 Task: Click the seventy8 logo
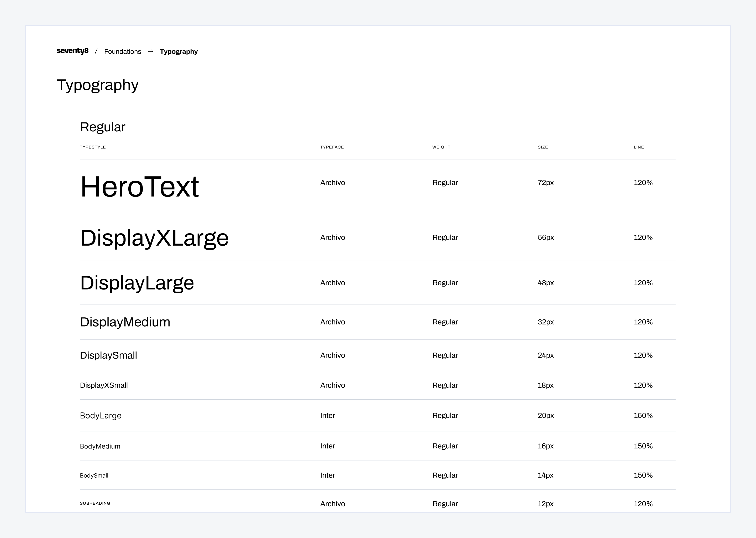pos(72,51)
